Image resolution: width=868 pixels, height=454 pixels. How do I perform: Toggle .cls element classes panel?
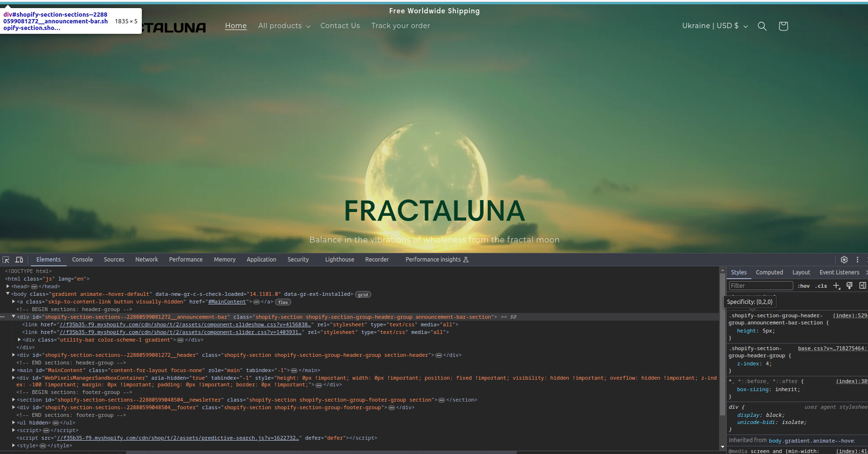(821, 286)
